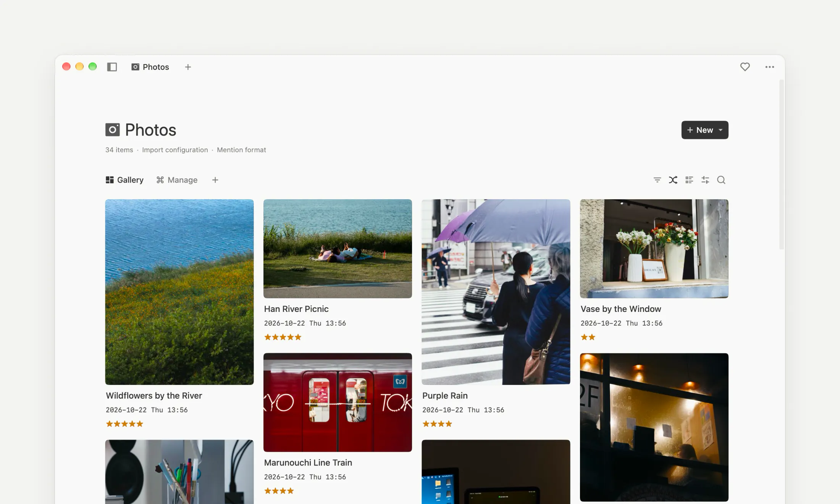Add a new view with the plus icon
This screenshot has width=840, height=504.
[215, 180]
